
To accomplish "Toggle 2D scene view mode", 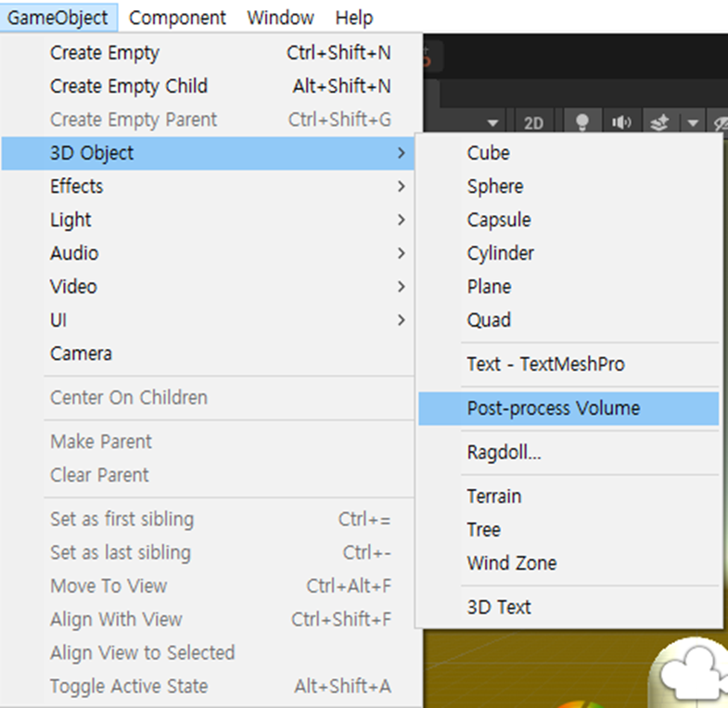I will pyautogui.click(x=534, y=123).
